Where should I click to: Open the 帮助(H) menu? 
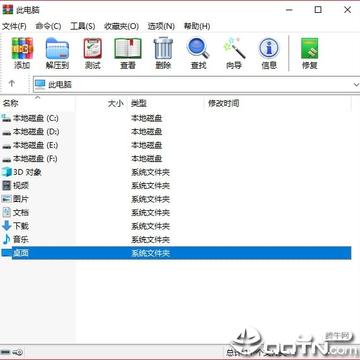[x=197, y=26]
